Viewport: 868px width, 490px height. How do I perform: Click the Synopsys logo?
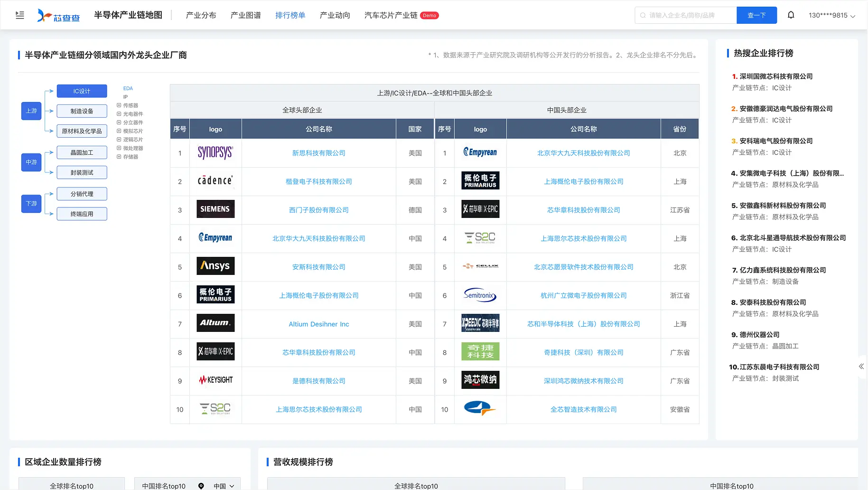point(215,153)
